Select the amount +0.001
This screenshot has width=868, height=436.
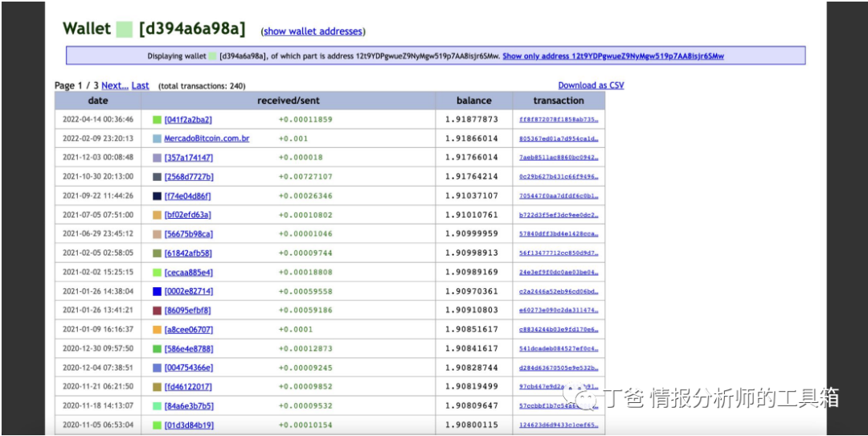click(x=293, y=138)
